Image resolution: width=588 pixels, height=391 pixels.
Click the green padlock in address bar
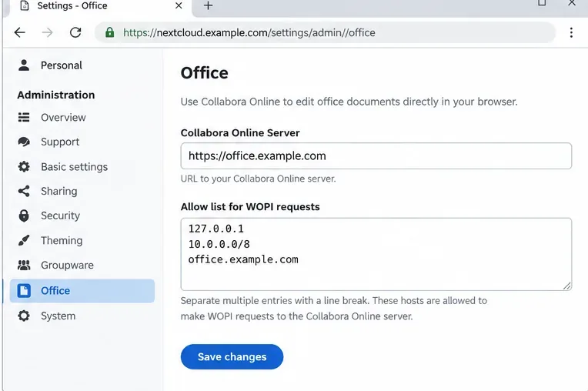pyautogui.click(x=109, y=32)
